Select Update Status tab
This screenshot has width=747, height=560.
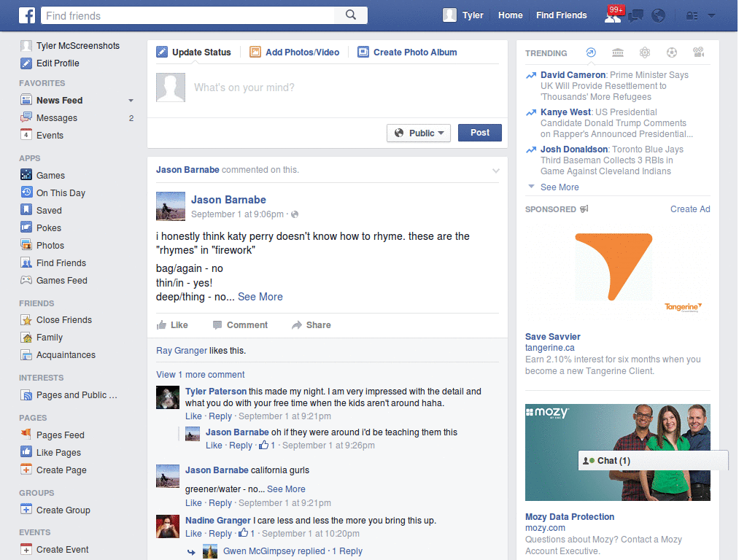click(194, 52)
